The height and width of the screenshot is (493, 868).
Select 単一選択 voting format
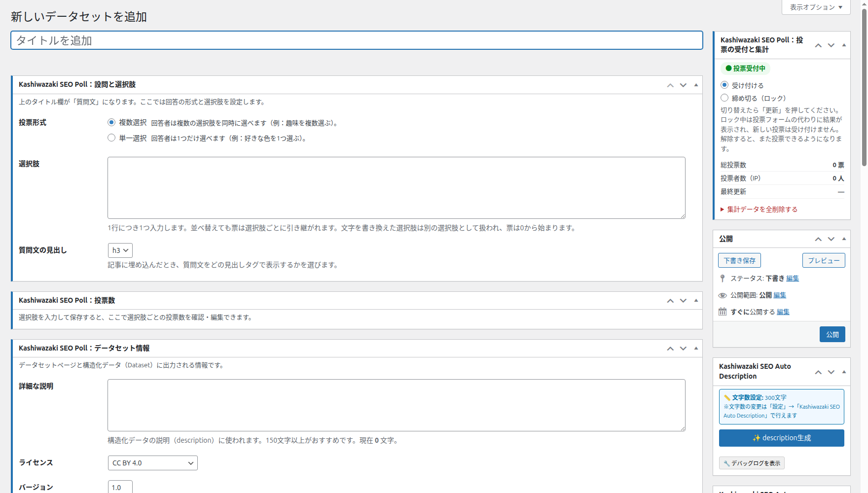pos(111,138)
